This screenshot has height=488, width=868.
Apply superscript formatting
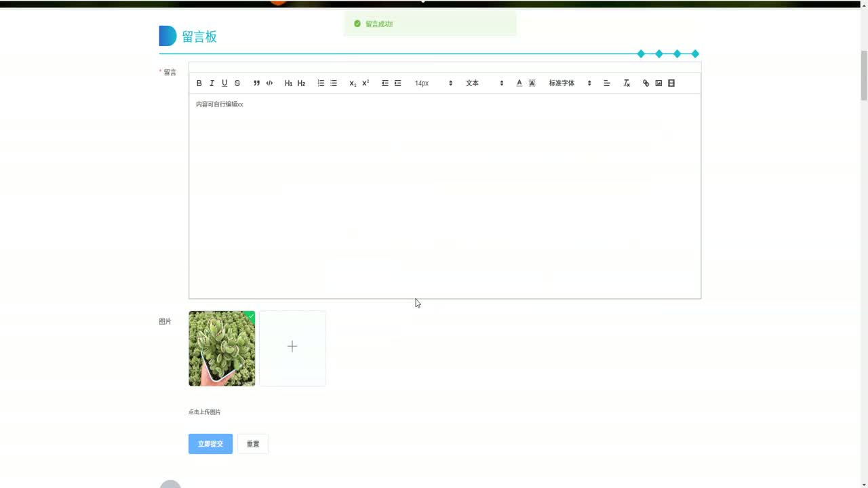[x=366, y=83]
